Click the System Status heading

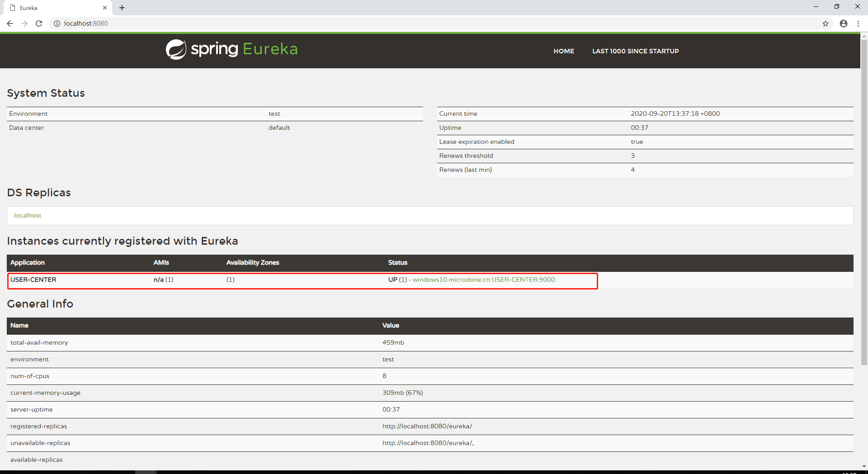pyautogui.click(x=46, y=93)
